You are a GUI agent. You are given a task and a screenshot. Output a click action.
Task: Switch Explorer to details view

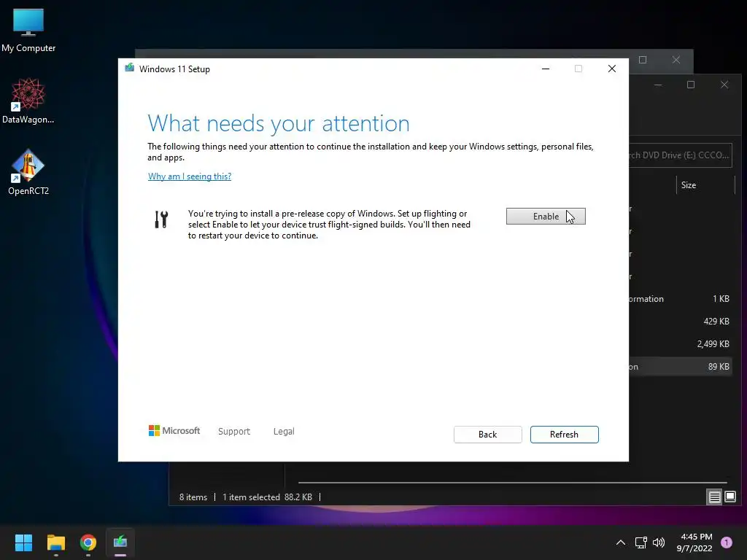point(715,497)
